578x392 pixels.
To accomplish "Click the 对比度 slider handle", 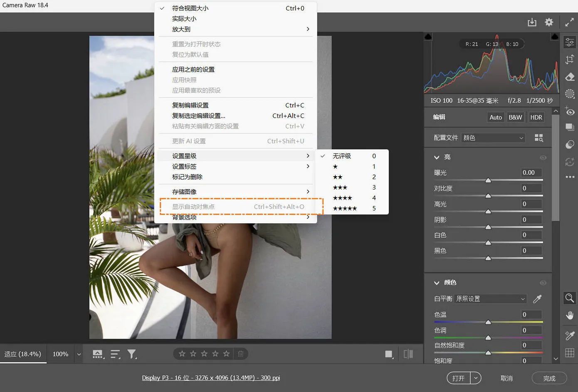I will point(488,195).
